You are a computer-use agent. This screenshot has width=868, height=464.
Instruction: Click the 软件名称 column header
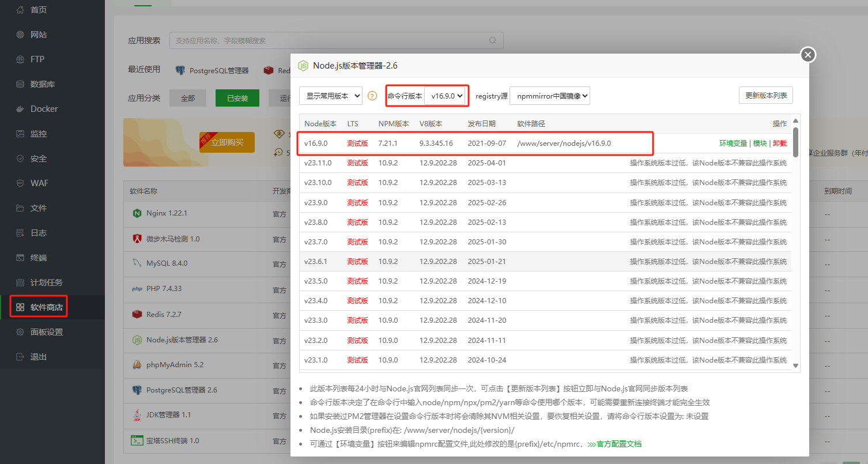(144, 191)
